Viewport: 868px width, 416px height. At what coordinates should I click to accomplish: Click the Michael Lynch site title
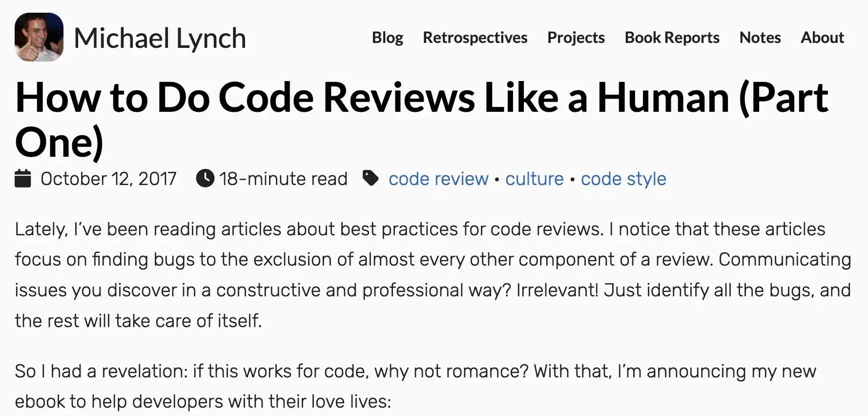160,38
